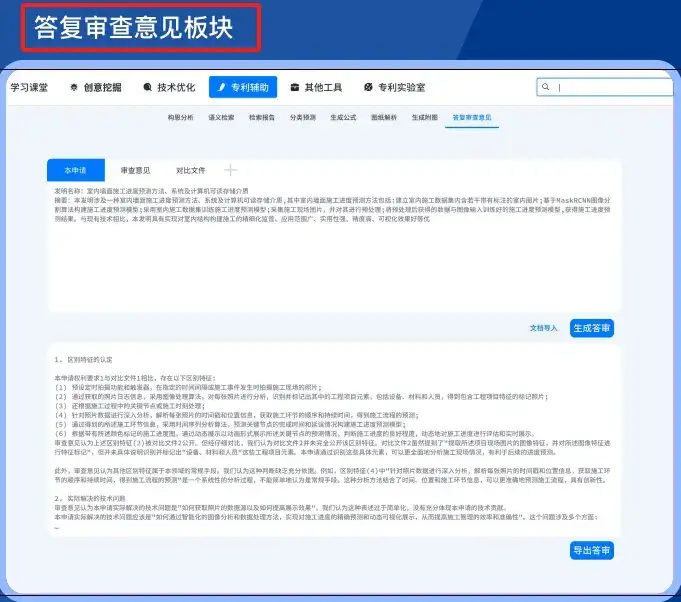Add a new document tab with plus icon
The image size is (681, 602).
pos(230,170)
